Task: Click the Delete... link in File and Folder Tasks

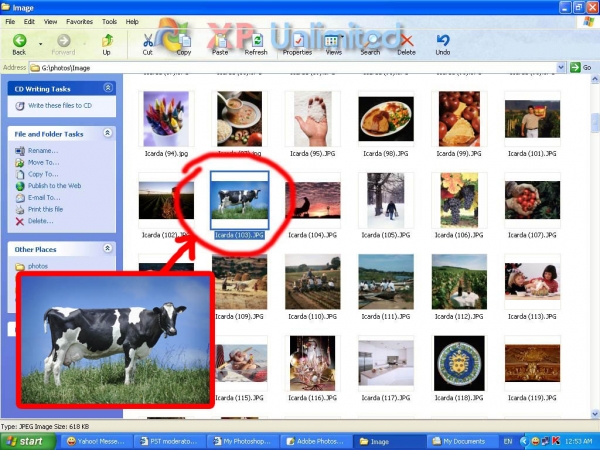Action: [40, 221]
